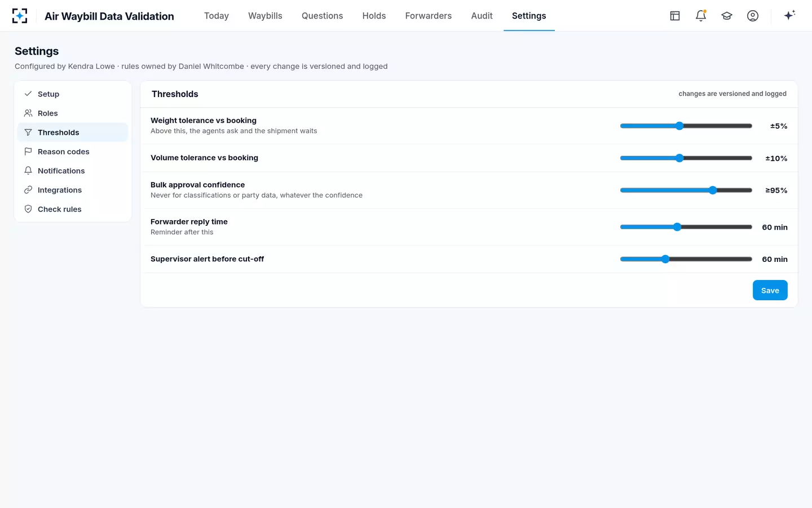Viewport: 812px width, 508px height.
Task: Save the threshold changes
Action: tap(770, 290)
